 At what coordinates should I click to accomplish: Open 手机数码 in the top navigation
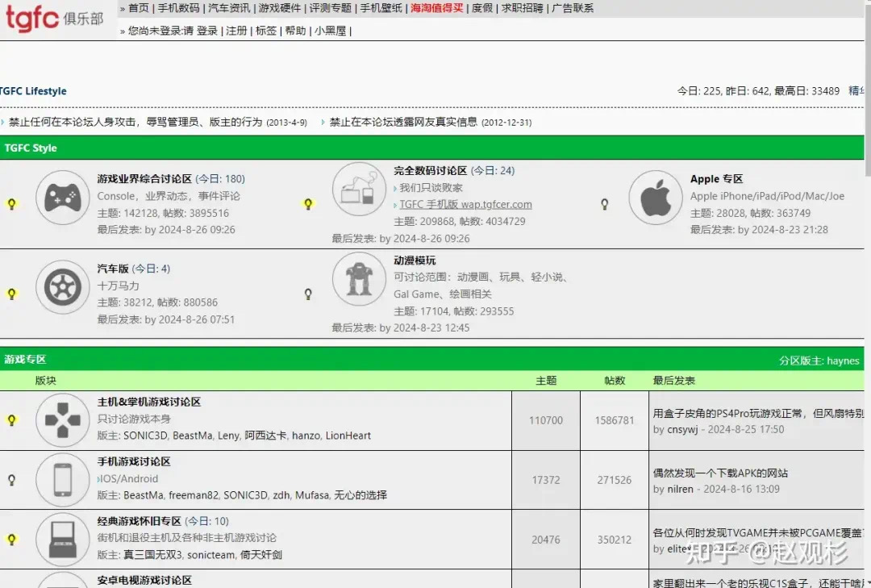[178, 8]
